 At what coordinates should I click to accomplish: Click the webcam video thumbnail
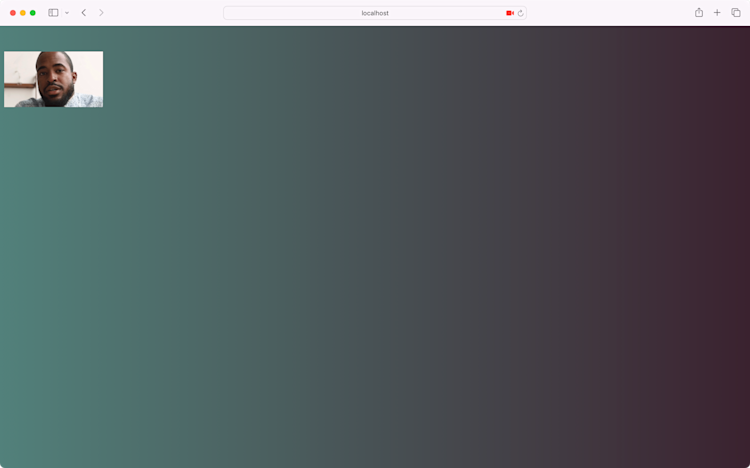point(54,79)
